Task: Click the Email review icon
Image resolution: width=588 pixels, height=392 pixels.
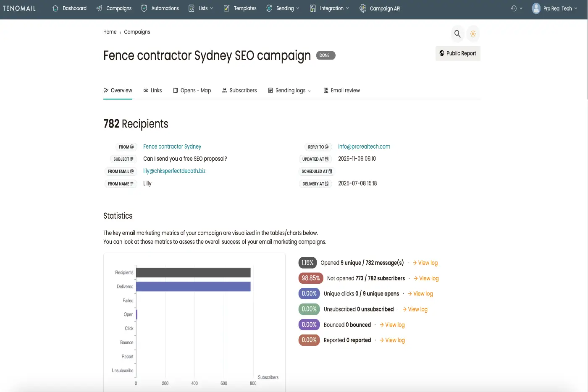Action: tap(326, 90)
